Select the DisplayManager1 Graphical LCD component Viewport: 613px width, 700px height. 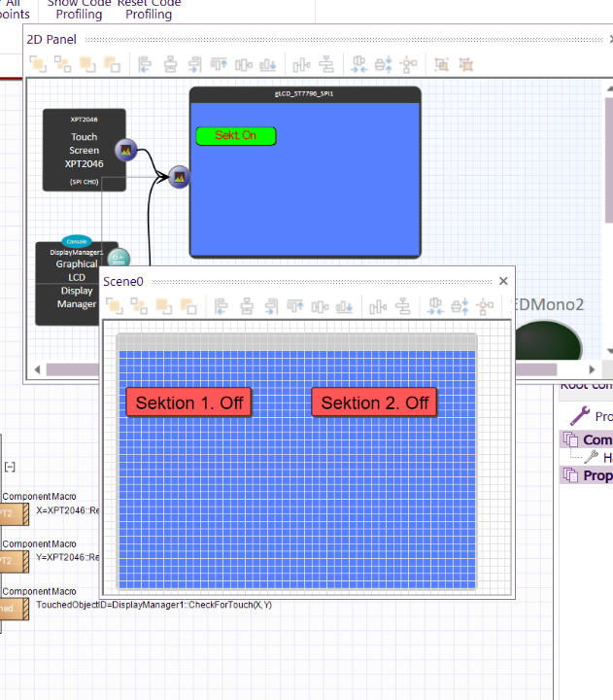68,284
